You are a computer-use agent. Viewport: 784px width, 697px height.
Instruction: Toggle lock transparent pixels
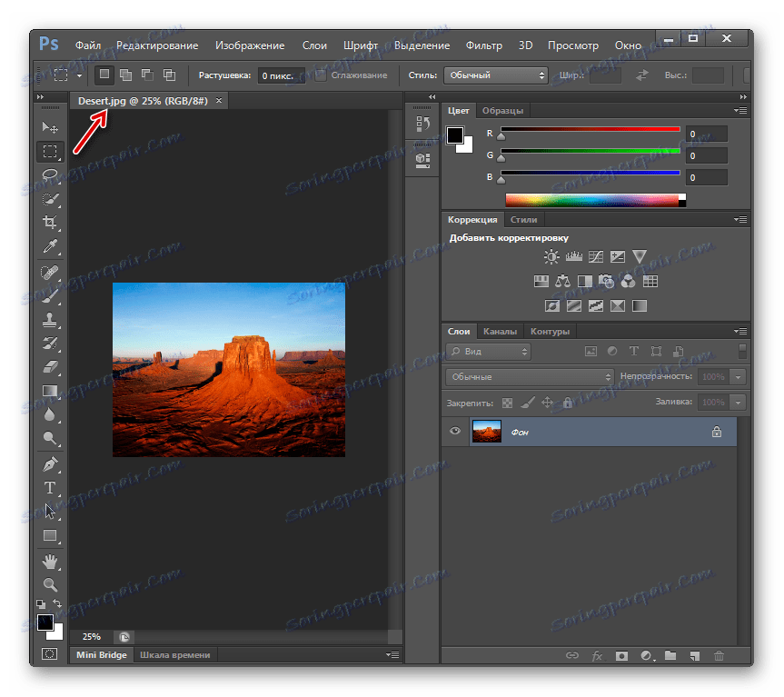(x=507, y=403)
